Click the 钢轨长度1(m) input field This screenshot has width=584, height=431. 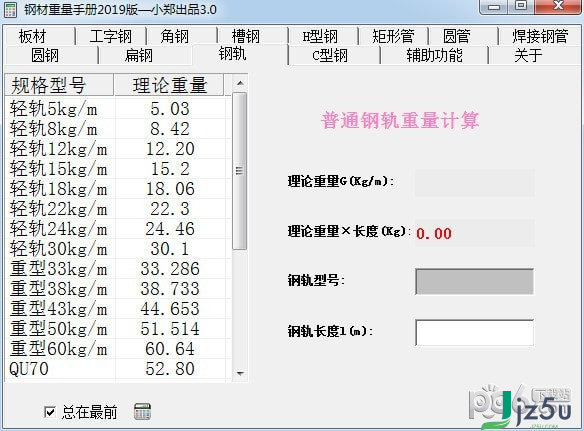point(474,332)
